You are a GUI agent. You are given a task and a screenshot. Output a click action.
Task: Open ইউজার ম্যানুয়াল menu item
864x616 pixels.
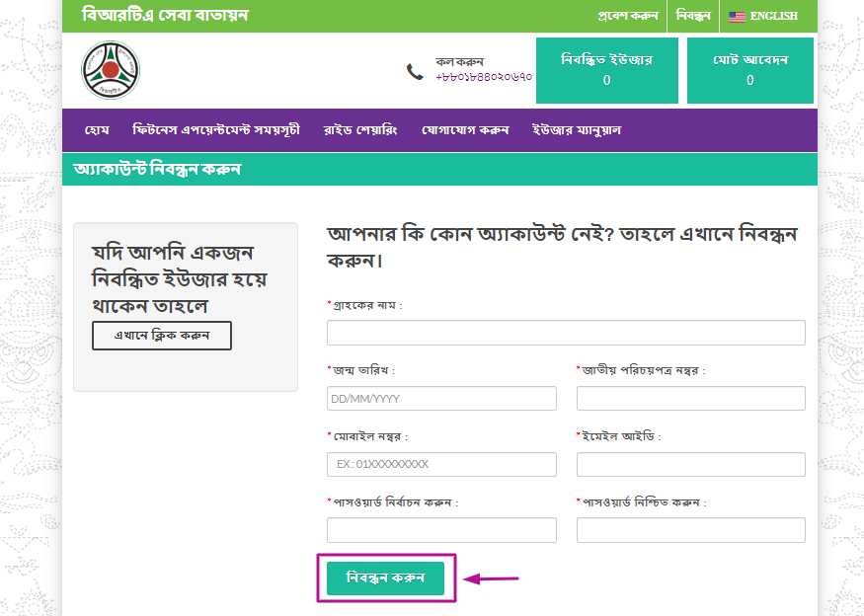577,130
